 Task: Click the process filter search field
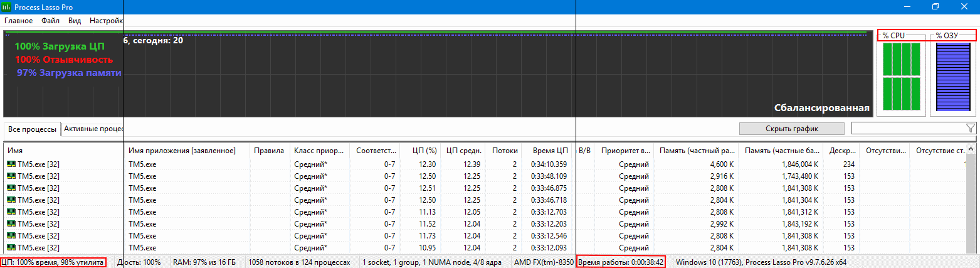point(907,129)
